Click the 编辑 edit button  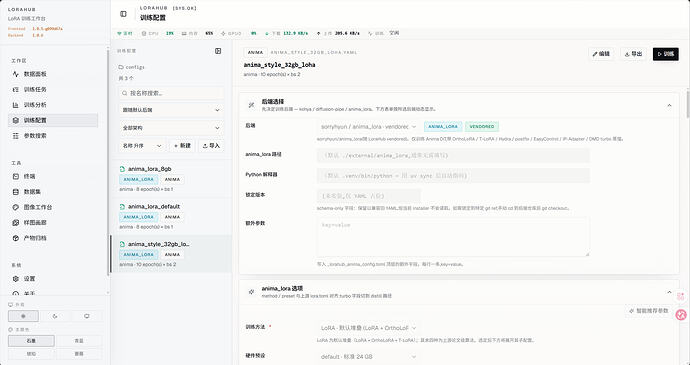tap(601, 54)
